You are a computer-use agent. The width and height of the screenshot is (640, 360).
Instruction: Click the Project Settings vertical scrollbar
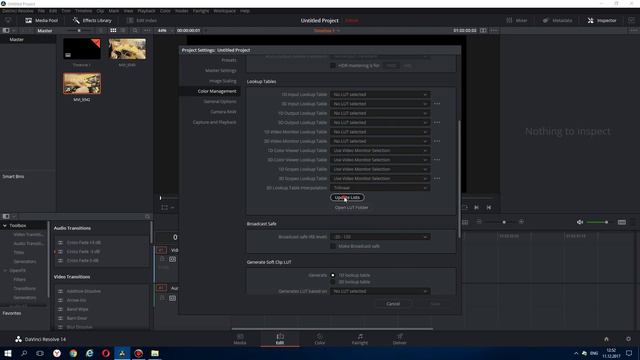tap(459, 179)
